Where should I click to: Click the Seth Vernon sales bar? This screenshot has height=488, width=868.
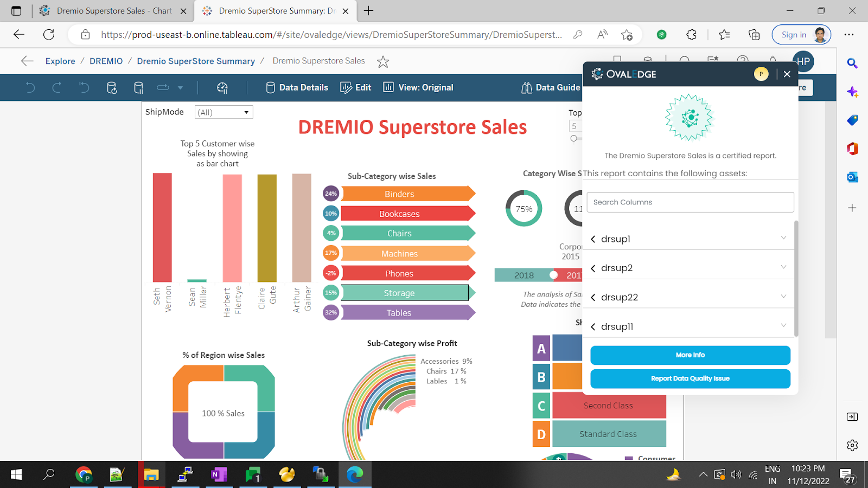(x=162, y=228)
